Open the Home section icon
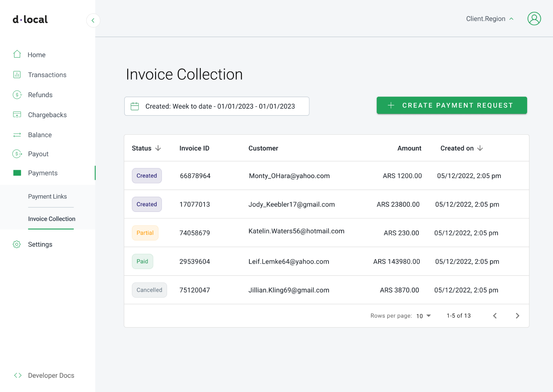Screen dimensions: 553x392 click(17, 54)
